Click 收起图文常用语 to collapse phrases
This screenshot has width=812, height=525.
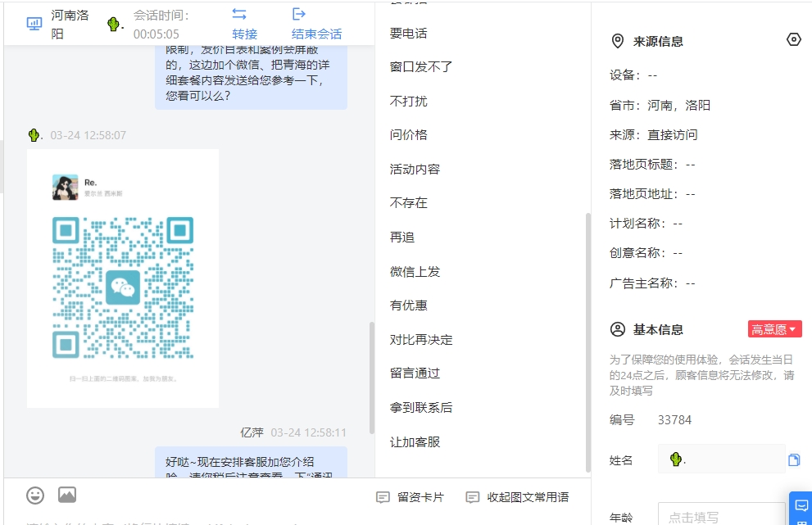tap(528, 497)
